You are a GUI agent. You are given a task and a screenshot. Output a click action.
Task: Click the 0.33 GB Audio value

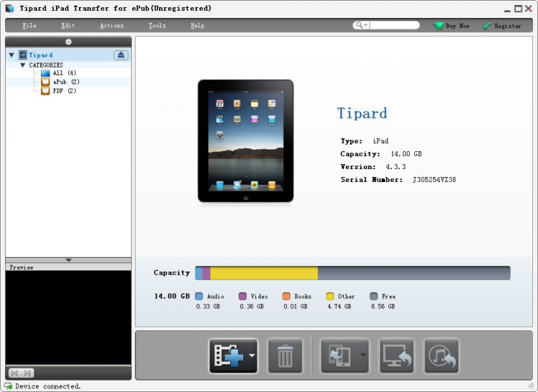pyautogui.click(x=208, y=307)
